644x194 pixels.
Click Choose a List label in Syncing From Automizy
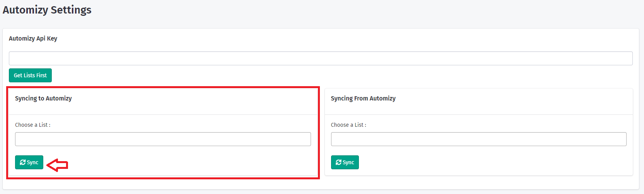[348, 125]
